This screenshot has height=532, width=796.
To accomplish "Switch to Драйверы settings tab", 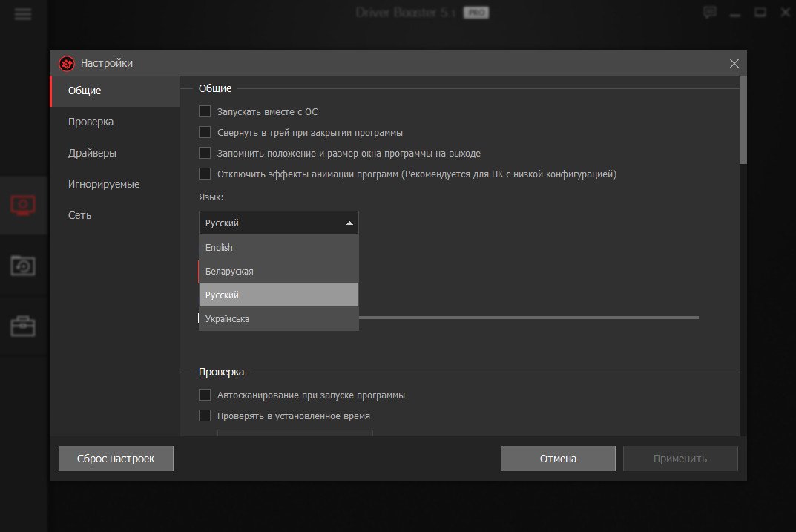I will click(x=92, y=153).
